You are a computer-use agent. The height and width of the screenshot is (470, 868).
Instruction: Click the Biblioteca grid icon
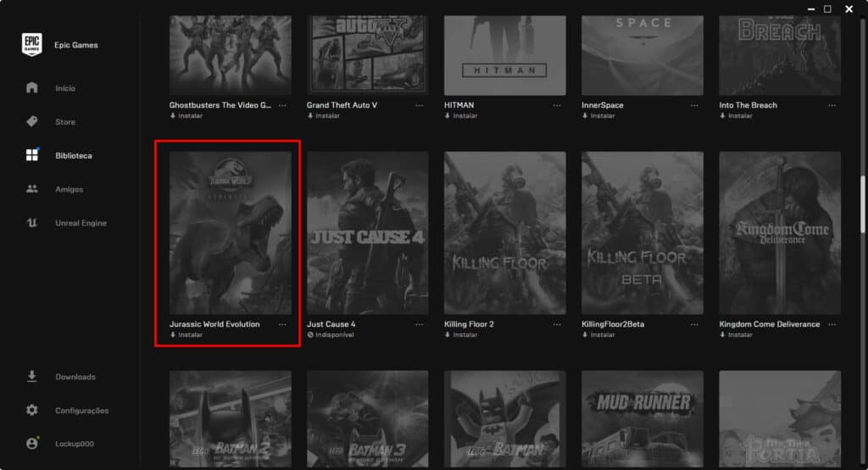tap(32, 154)
